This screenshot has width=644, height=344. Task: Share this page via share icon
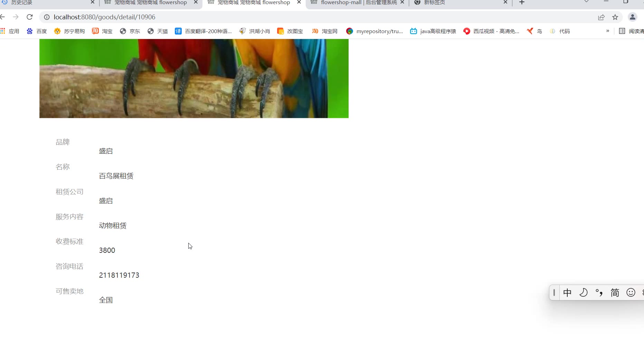(602, 17)
